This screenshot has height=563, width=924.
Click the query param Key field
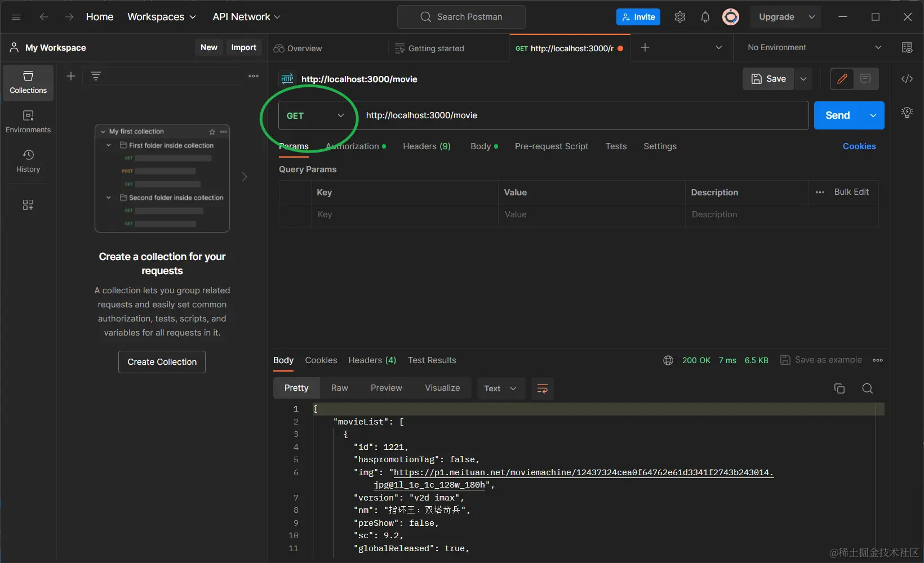(x=405, y=215)
